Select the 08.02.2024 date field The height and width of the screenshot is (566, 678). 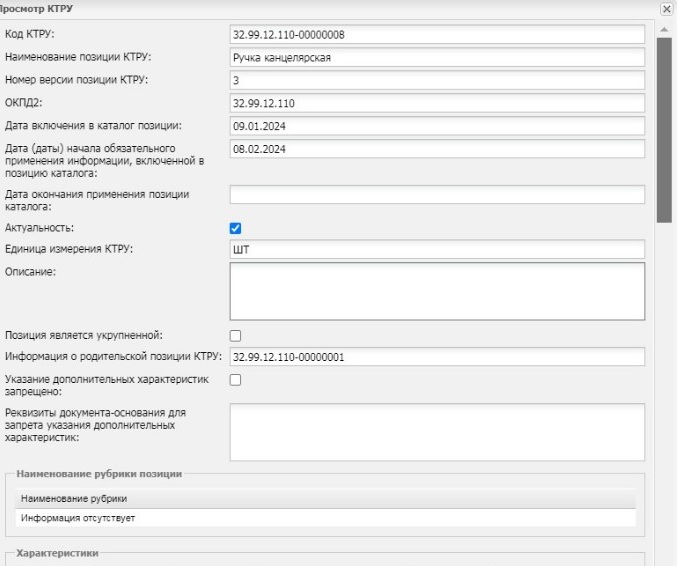click(437, 149)
